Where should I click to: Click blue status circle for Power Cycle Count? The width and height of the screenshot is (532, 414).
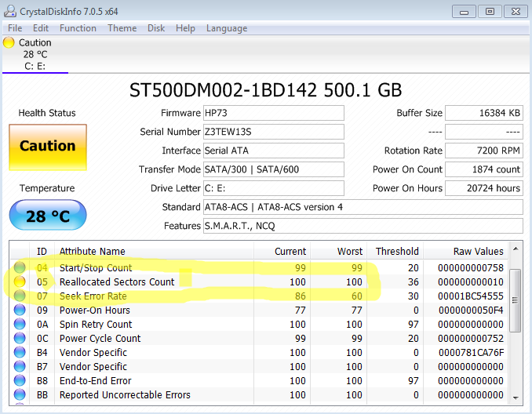click(20, 338)
